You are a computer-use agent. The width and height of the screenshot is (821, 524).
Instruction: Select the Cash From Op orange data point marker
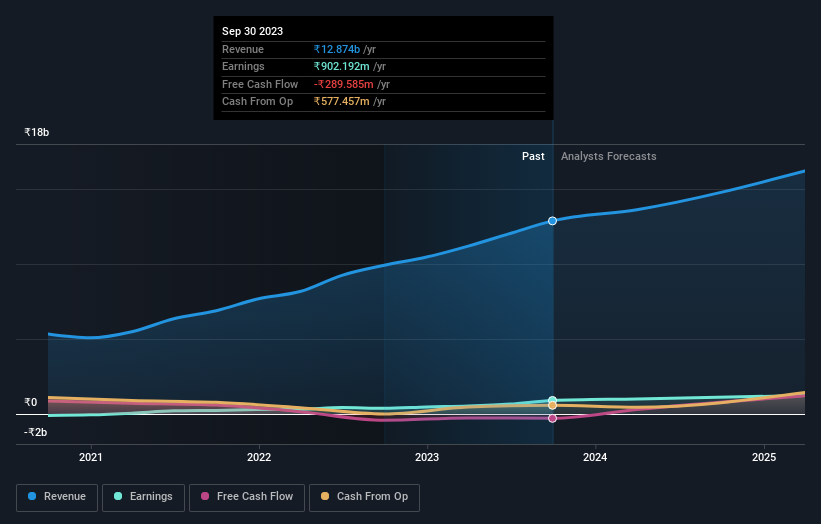point(552,406)
